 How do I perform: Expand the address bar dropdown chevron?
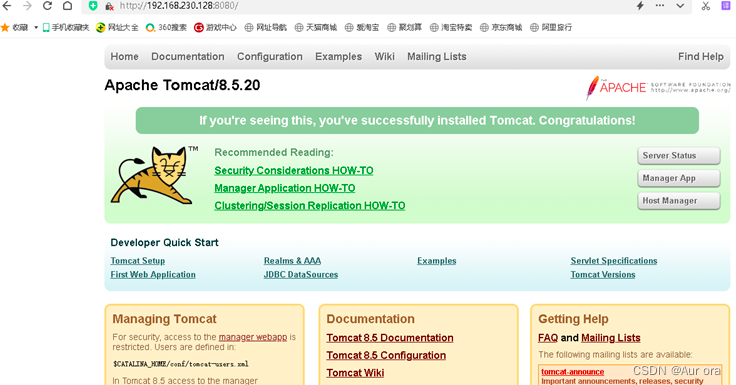(x=680, y=6)
